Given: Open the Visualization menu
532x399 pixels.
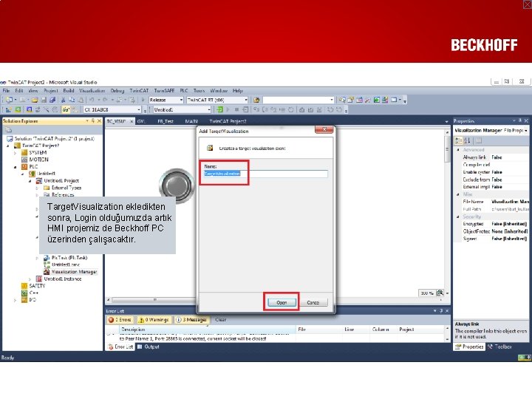Looking at the screenshot, I should (x=92, y=91).
